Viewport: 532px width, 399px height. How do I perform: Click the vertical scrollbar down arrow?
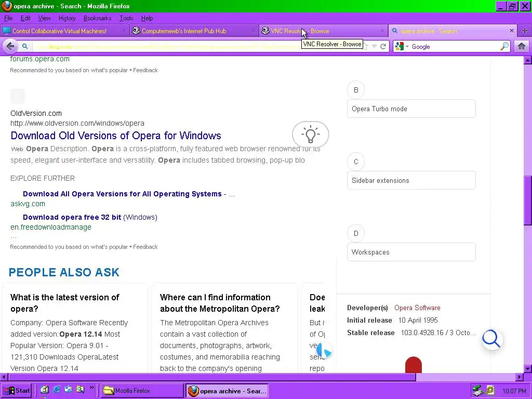[528, 369]
